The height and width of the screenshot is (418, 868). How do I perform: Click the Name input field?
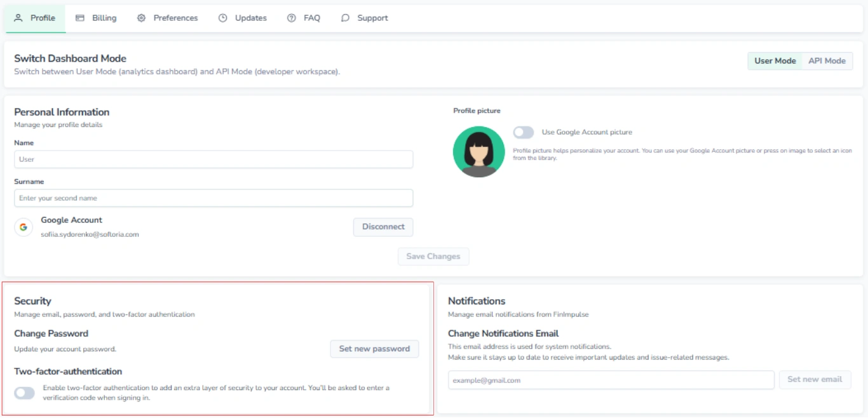tap(213, 159)
